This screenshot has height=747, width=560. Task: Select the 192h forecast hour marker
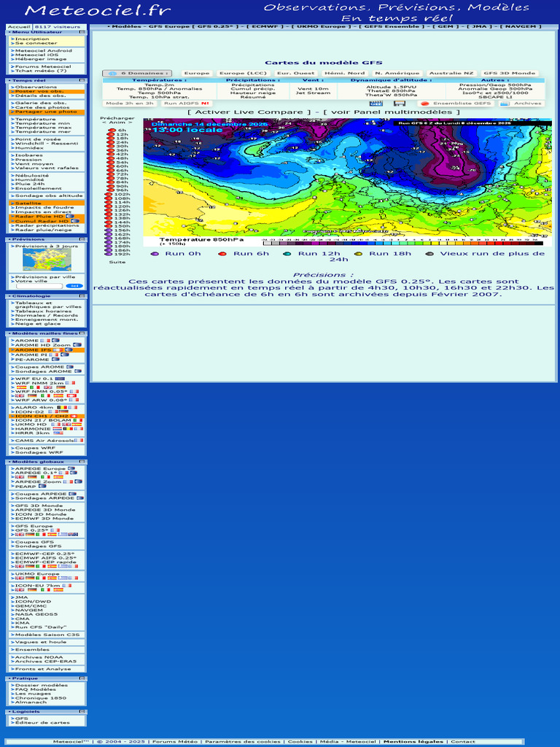point(109,254)
